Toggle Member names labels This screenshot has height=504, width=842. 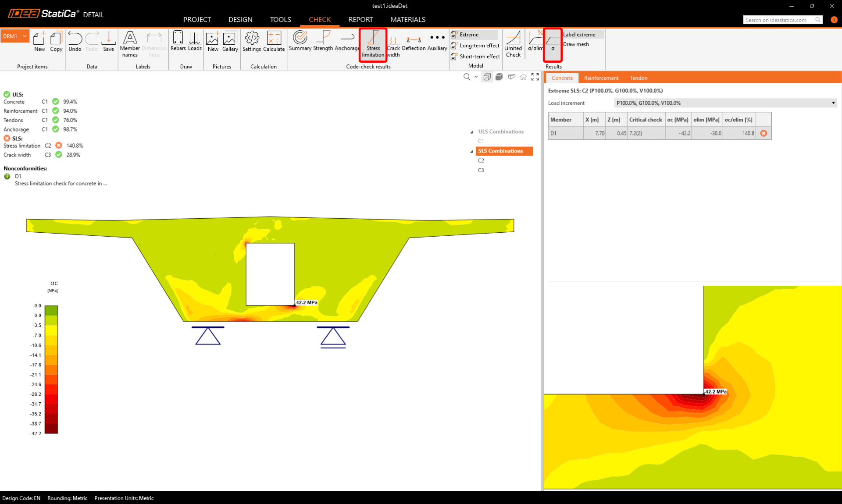(130, 44)
